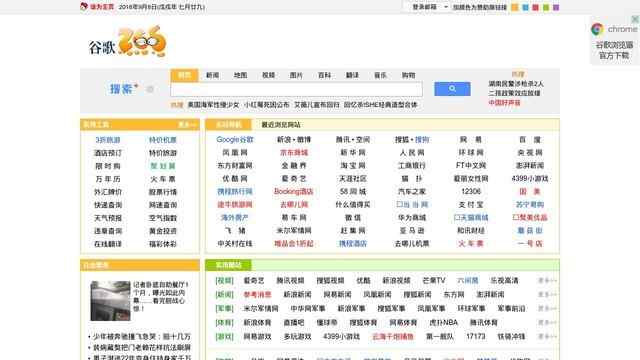This screenshot has height=360, width=640.
Task: Select the 网页 search tab
Action: coord(184,75)
